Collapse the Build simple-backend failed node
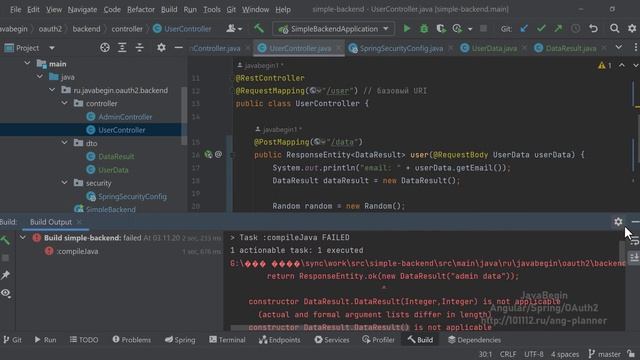The height and width of the screenshot is (360, 640). 23,238
